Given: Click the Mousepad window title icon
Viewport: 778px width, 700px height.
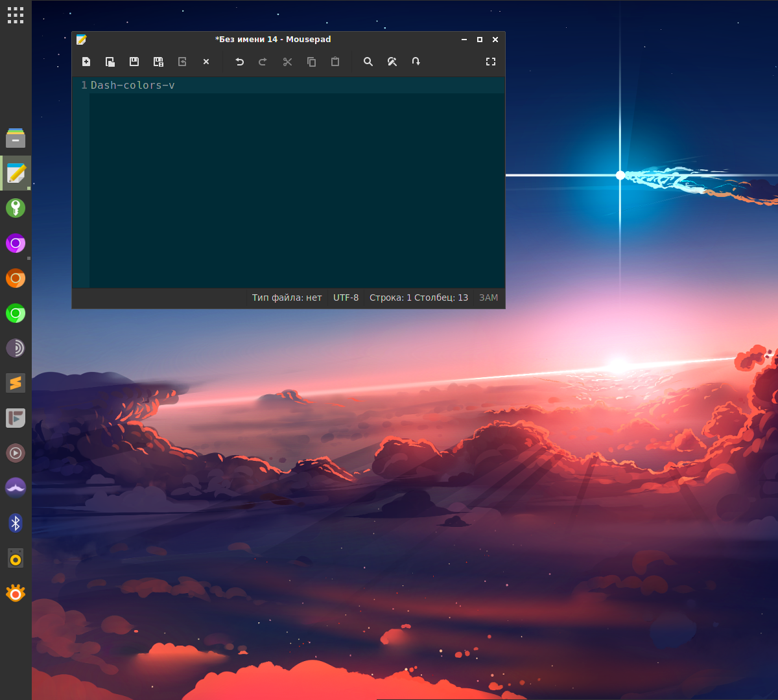Looking at the screenshot, I should click(81, 40).
